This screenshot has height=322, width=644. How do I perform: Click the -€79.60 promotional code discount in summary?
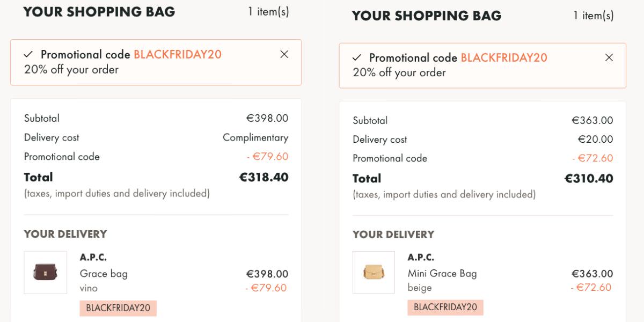(268, 157)
